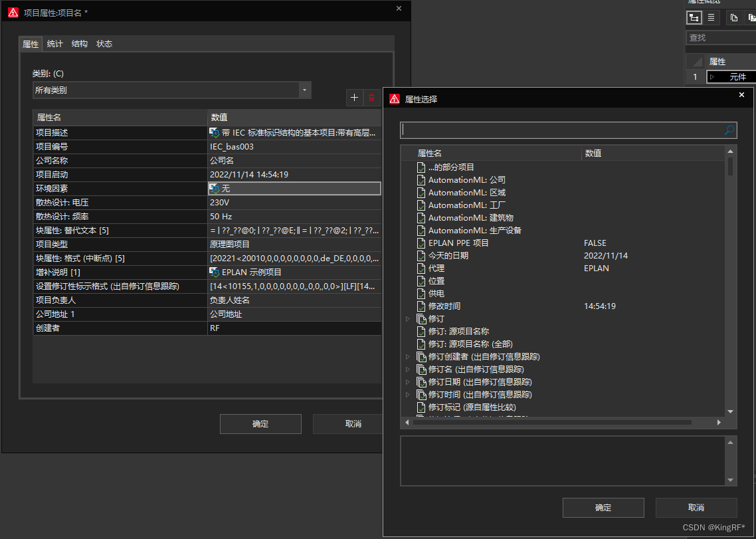The width and height of the screenshot is (756, 539).
Task: Click the add property plus icon
Action: tap(354, 98)
